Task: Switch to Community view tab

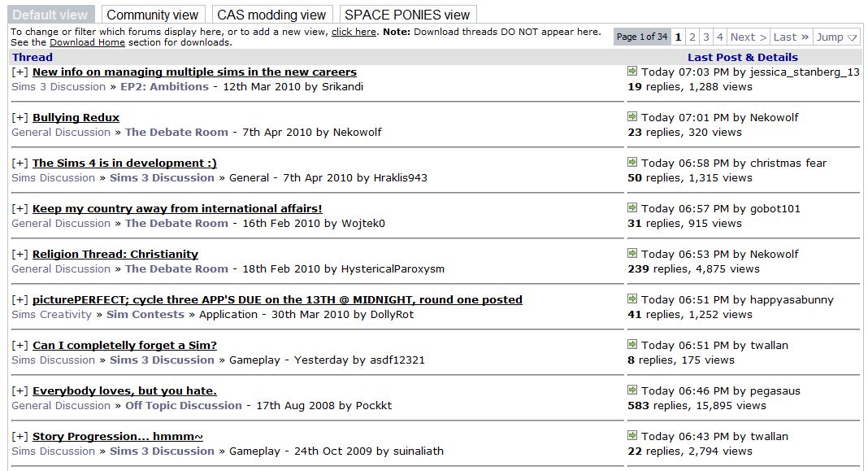Action: coord(152,15)
